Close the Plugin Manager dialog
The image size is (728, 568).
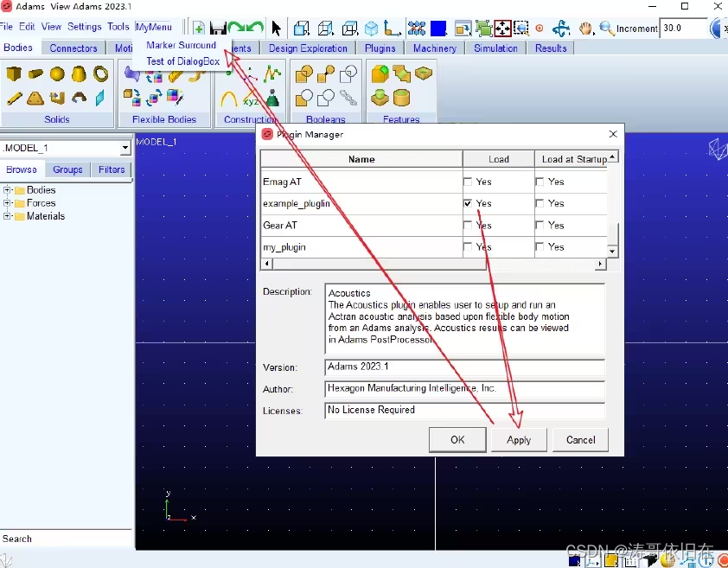coord(613,134)
